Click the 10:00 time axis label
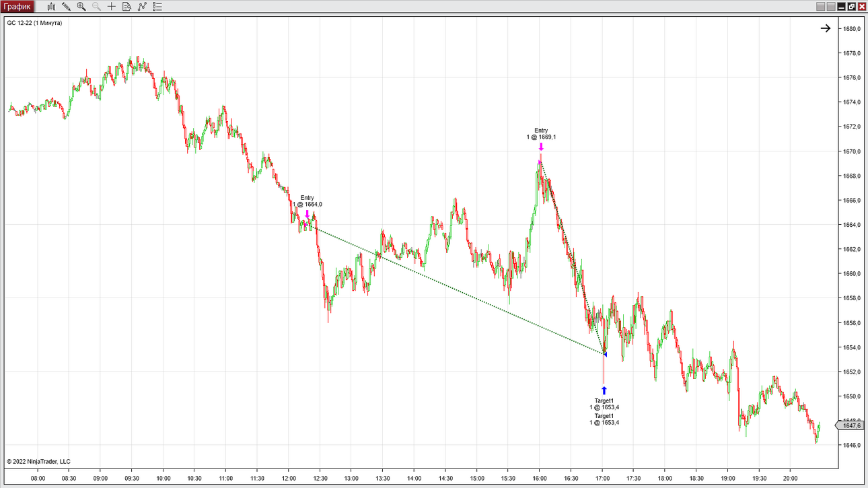Viewport: 868px width, 488px height. pos(163,479)
